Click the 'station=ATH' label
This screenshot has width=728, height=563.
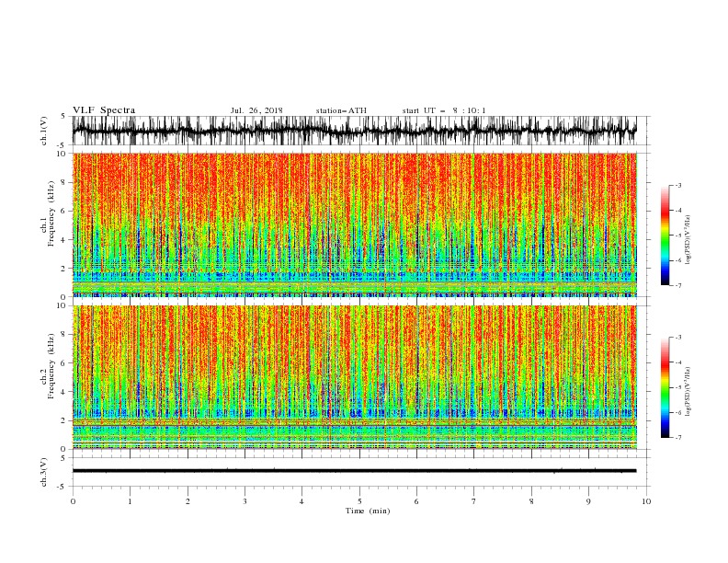click(x=341, y=110)
